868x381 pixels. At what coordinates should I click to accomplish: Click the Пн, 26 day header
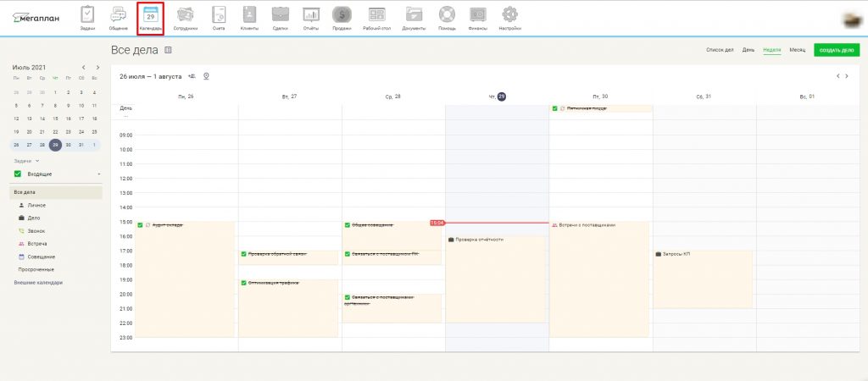click(x=186, y=97)
